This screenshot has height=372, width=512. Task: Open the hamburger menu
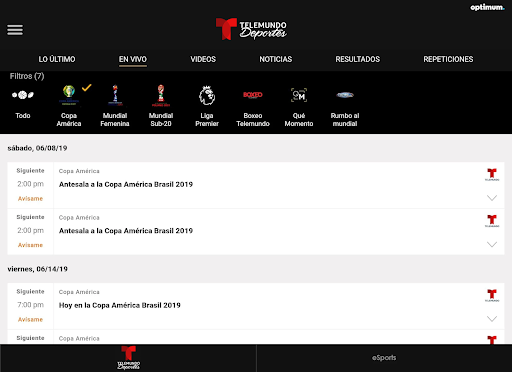coord(15,30)
